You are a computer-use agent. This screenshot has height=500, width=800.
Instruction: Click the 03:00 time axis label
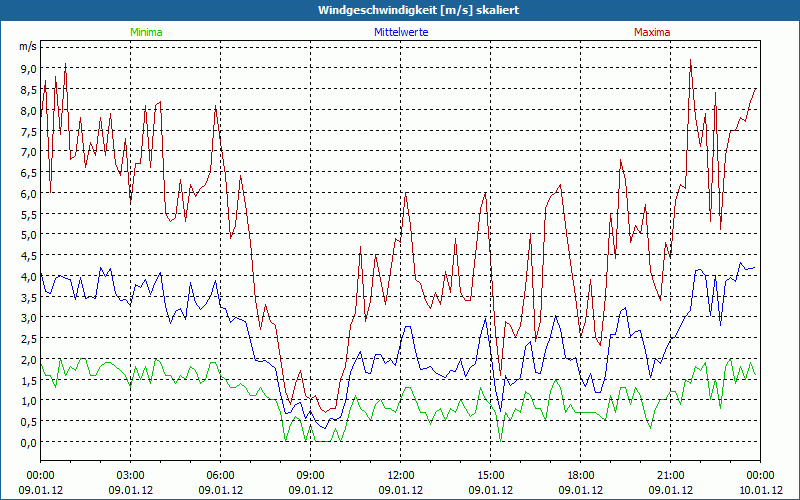[x=131, y=476]
